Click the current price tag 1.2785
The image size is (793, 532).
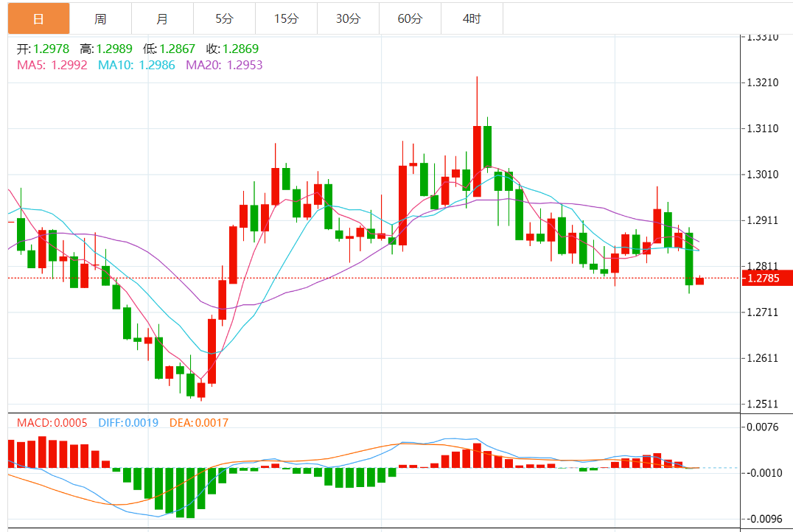(766, 278)
